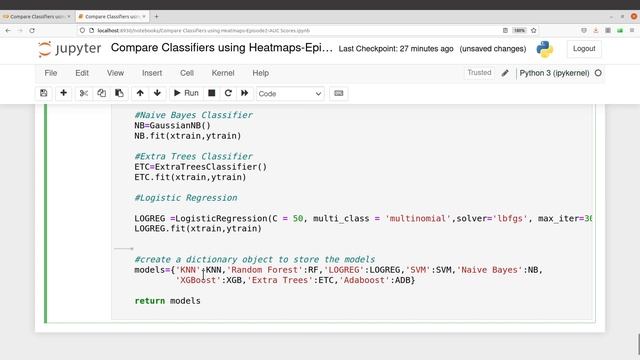Click the 'Adaboost' dictionary key
The height and width of the screenshot is (360, 640).
pos(364,280)
